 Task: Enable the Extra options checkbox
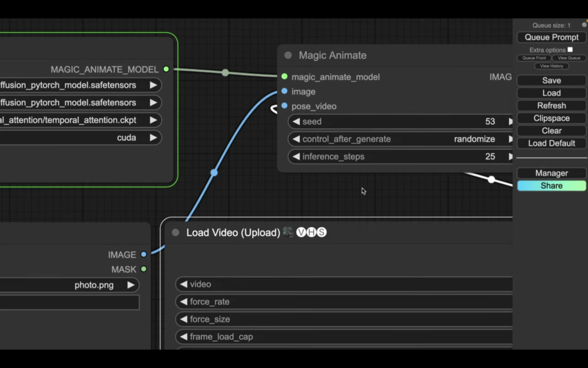[570, 50]
